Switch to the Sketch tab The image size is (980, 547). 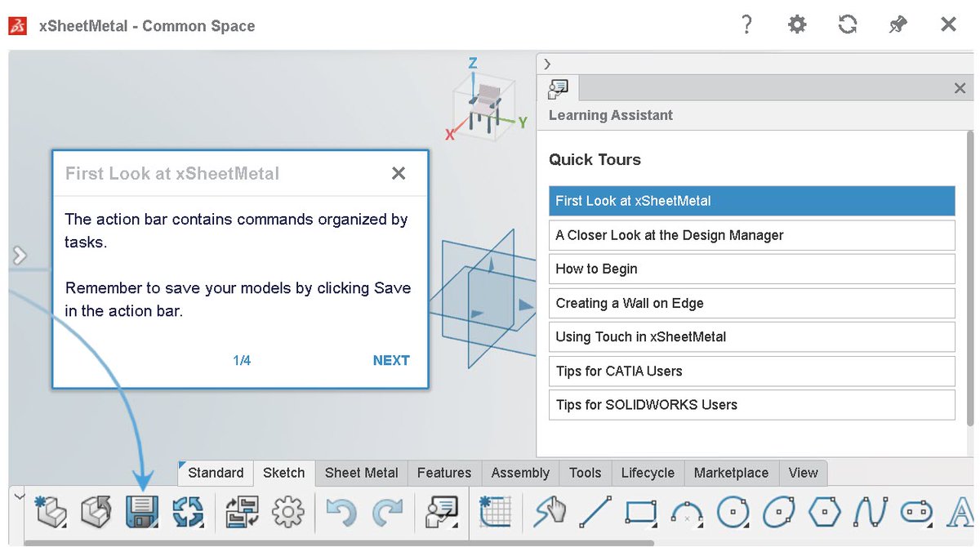tap(284, 473)
